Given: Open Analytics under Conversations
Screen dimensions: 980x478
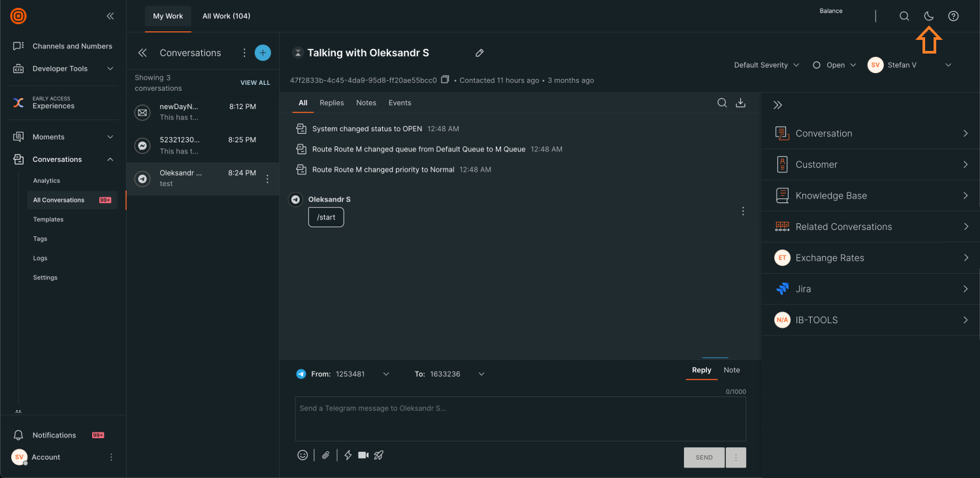Looking at the screenshot, I should (46, 181).
